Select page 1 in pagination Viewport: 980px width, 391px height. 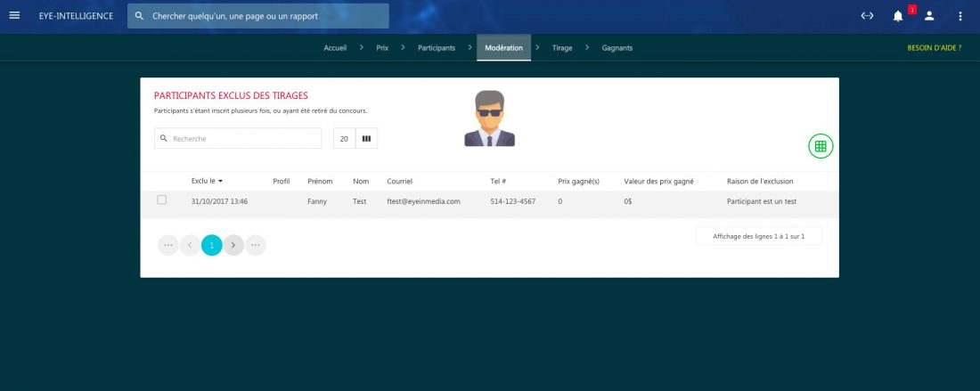pyautogui.click(x=212, y=245)
